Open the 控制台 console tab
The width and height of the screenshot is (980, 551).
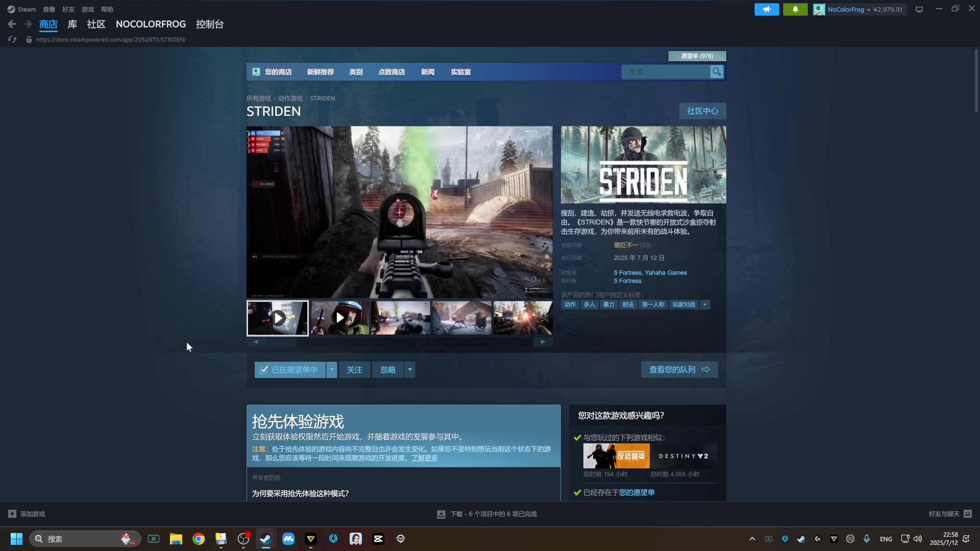coord(210,24)
